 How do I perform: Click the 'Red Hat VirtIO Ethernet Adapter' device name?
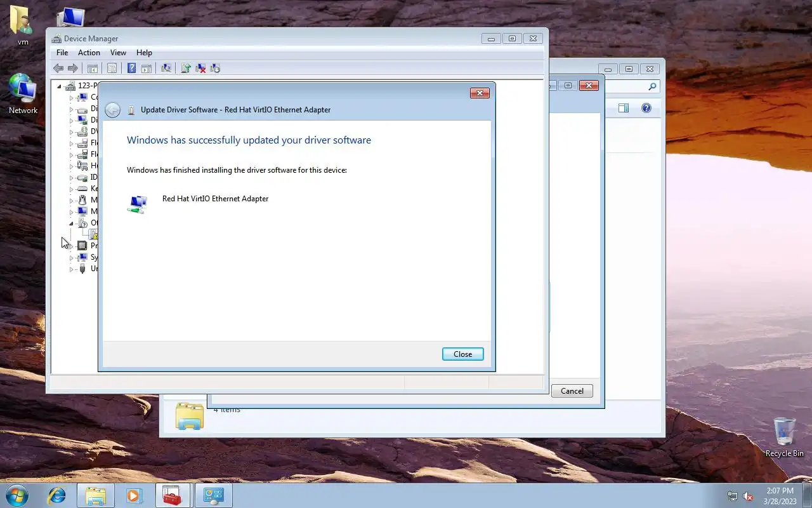215,199
